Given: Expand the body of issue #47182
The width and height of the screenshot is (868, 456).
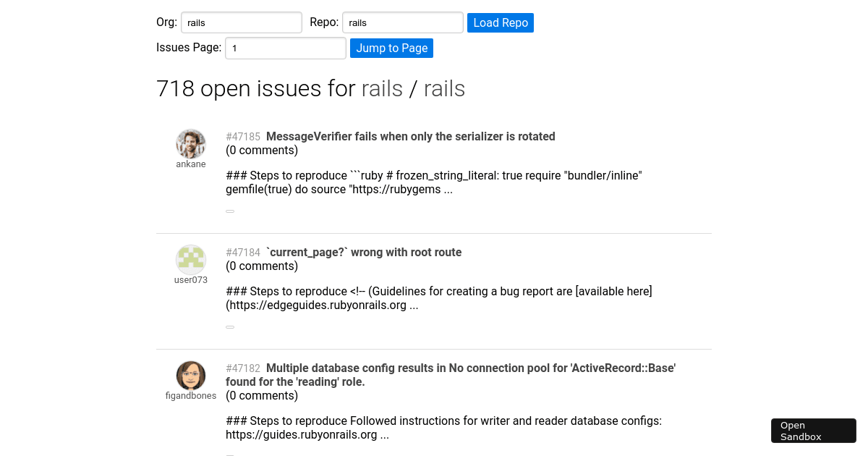Looking at the screenshot, I should (x=230, y=455).
